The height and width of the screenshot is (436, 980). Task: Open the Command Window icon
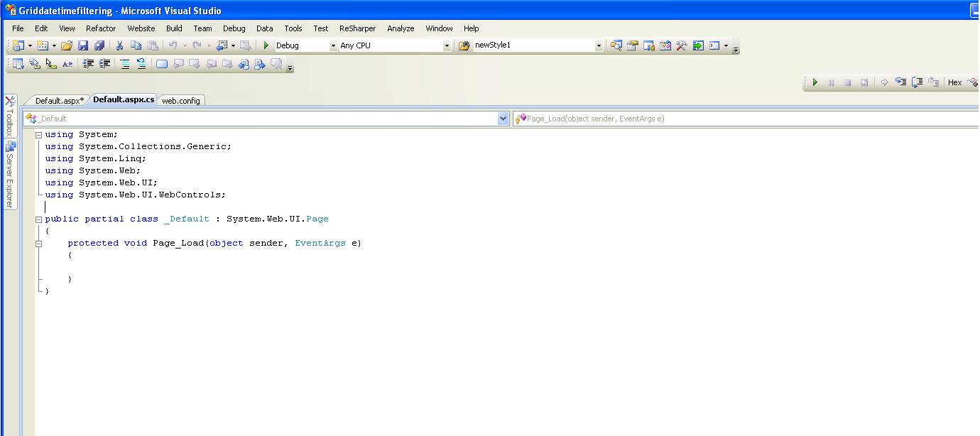(714, 45)
